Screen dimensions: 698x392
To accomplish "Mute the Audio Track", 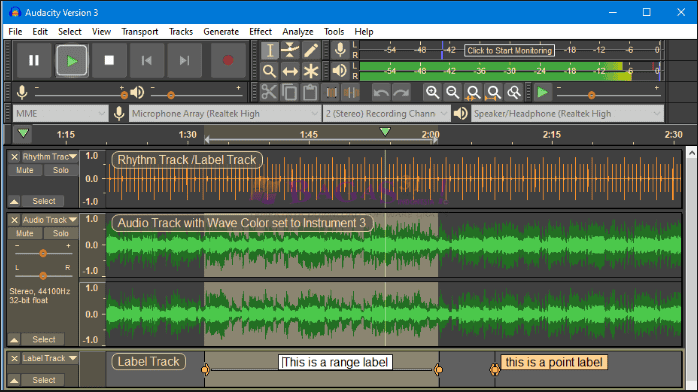I will [25, 233].
